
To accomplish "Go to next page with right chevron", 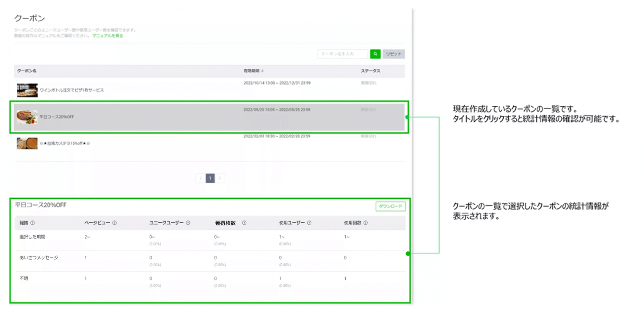I will (220, 178).
